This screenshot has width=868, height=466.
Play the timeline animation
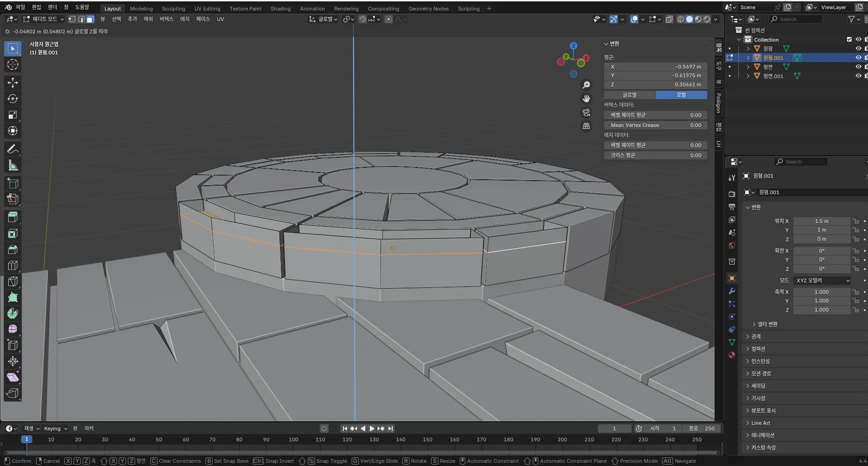(x=372, y=429)
